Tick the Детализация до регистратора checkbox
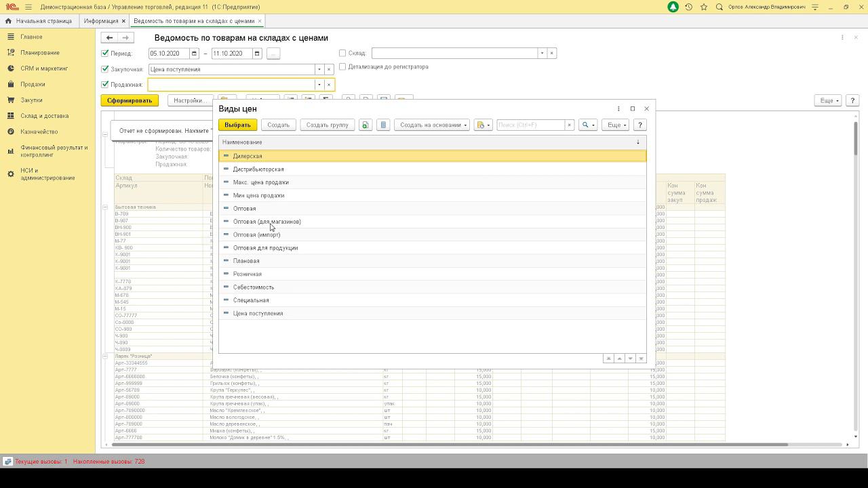This screenshot has width=868, height=488. (342, 66)
